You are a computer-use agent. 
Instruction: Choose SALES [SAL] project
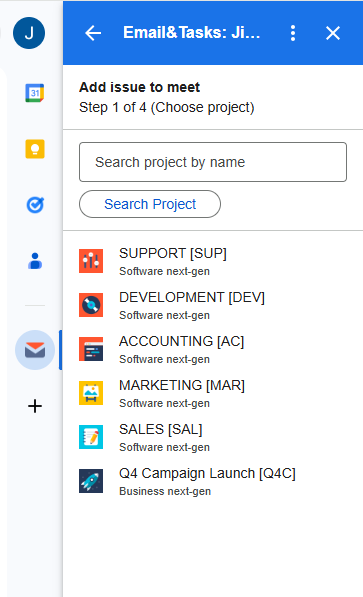[x=161, y=429]
